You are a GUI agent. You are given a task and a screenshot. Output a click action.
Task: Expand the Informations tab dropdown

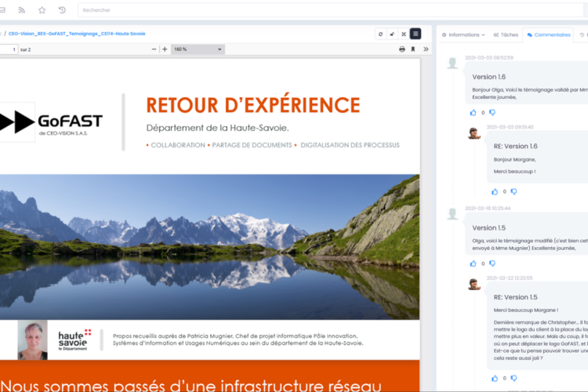(463, 34)
